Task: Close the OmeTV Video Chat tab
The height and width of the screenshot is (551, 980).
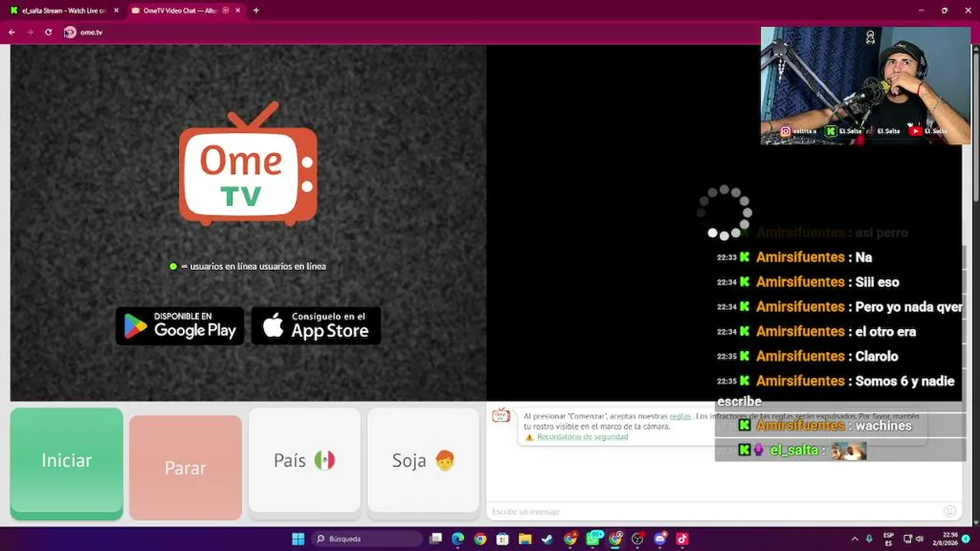Action: 238,11
